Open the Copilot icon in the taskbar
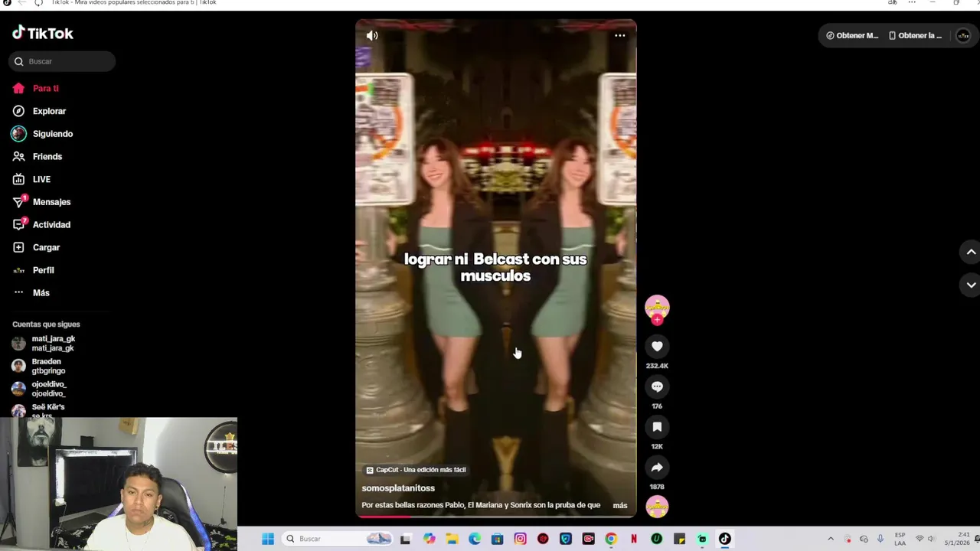The height and width of the screenshot is (551, 980). [430, 539]
